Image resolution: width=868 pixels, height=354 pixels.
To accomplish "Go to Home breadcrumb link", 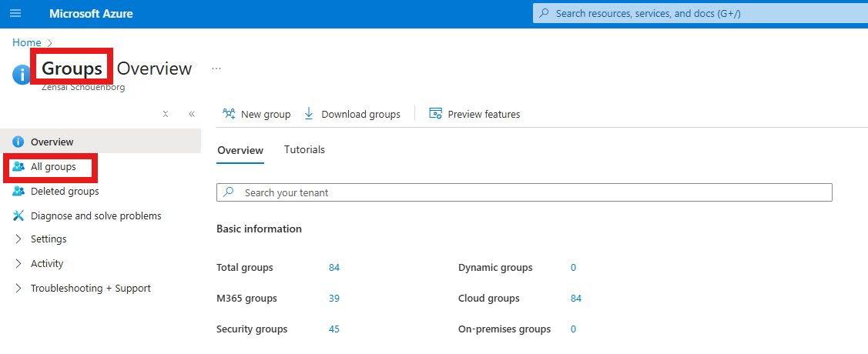I will [26, 42].
